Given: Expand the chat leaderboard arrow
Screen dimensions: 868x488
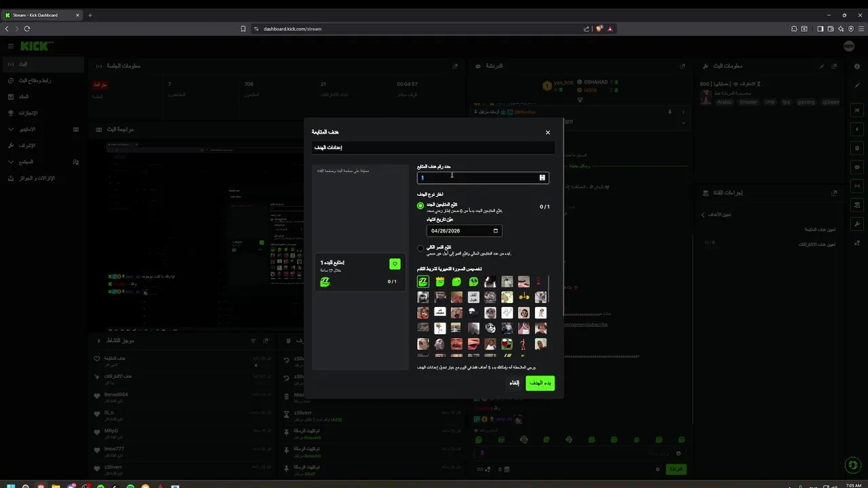Looking at the screenshot, I should [x=580, y=100].
